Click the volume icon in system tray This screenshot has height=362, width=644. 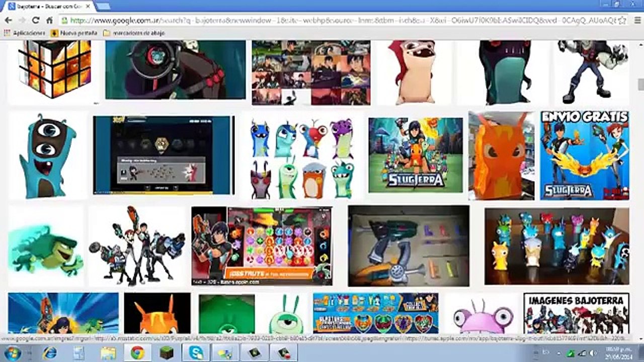pos(593,353)
